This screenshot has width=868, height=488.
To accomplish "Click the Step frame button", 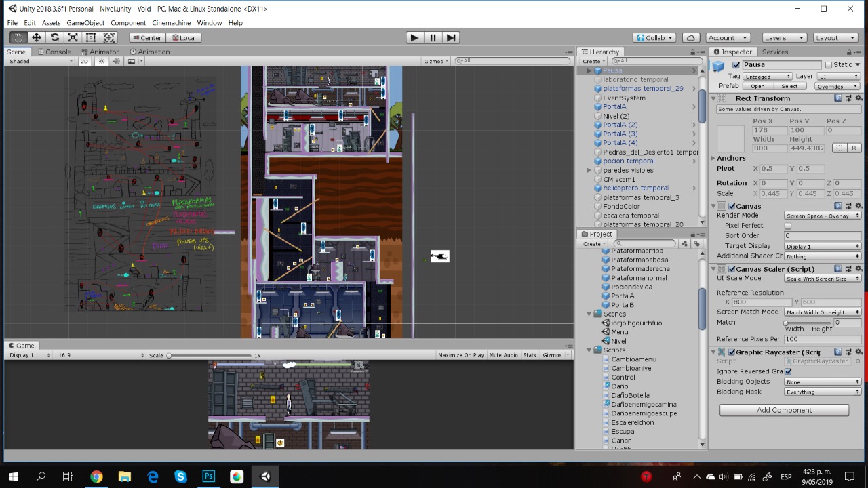I will click(451, 38).
